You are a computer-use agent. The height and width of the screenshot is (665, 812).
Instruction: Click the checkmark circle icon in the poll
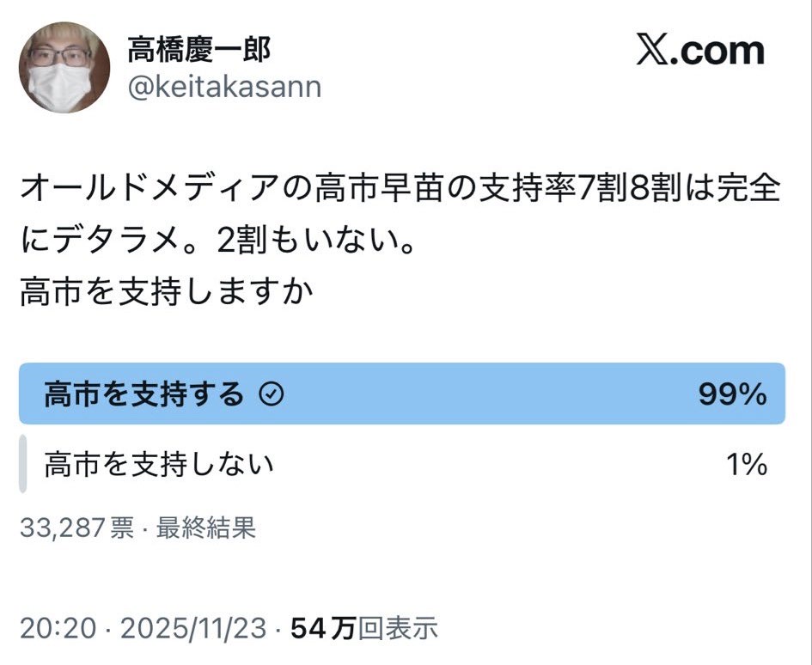tap(272, 394)
